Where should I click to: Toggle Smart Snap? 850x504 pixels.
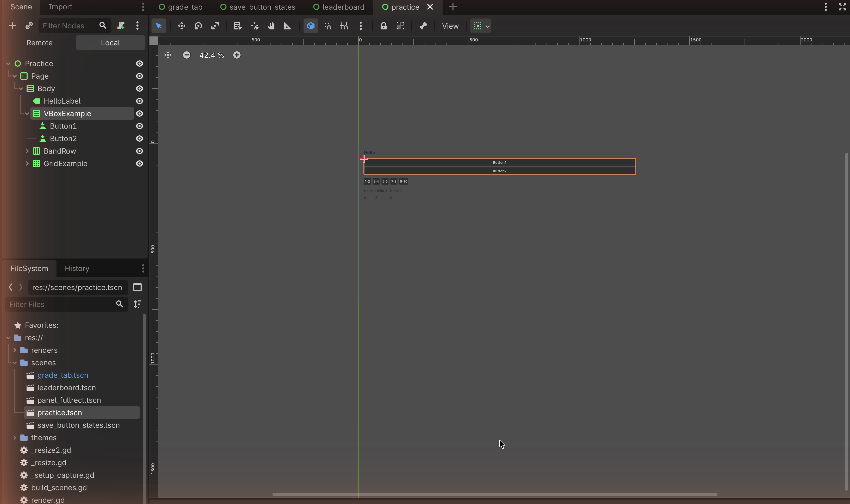[x=328, y=26]
